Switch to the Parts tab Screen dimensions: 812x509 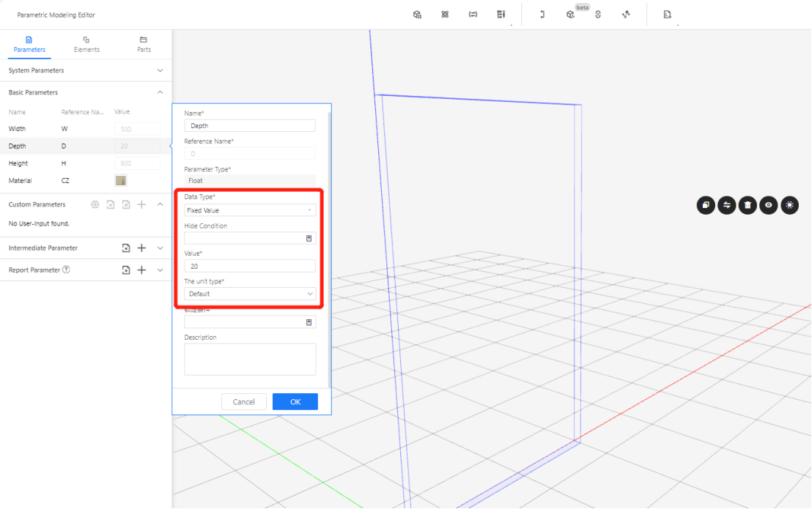coord(144,44)
